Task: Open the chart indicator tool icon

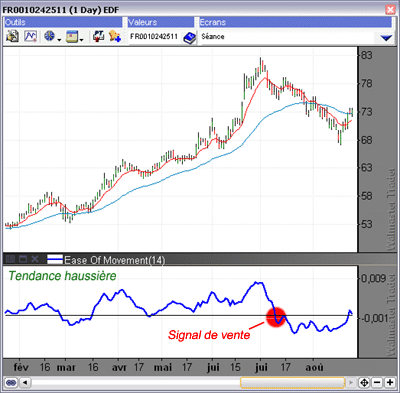Action: click(30, 36)
